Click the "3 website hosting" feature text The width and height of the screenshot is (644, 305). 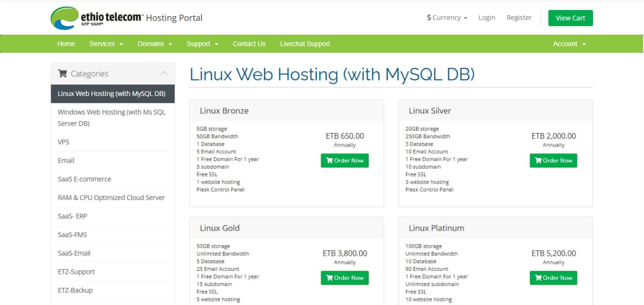click(x=427, y=182)
